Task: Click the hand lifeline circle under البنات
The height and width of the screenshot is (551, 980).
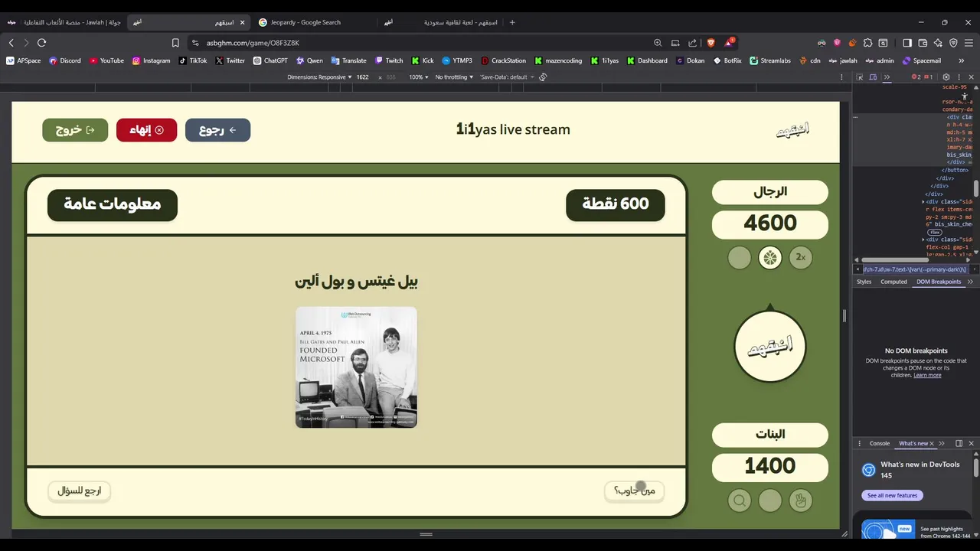Action: pyautogui.click(x=801, y=500)
